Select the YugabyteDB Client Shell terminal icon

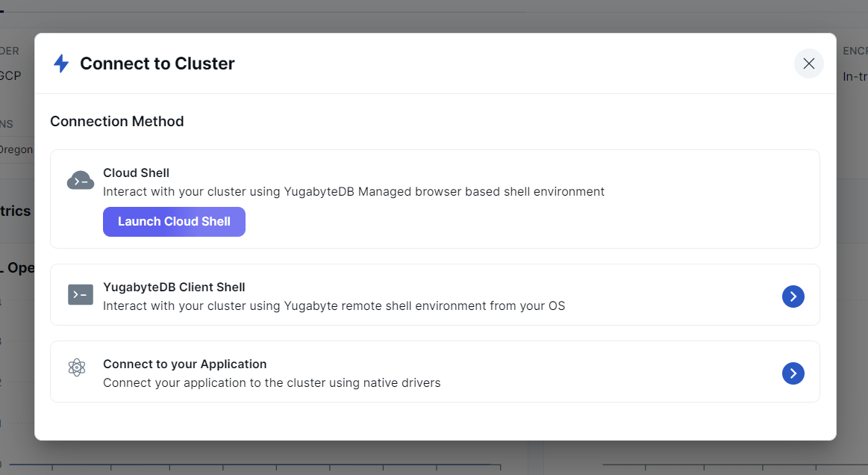[80, 294]
